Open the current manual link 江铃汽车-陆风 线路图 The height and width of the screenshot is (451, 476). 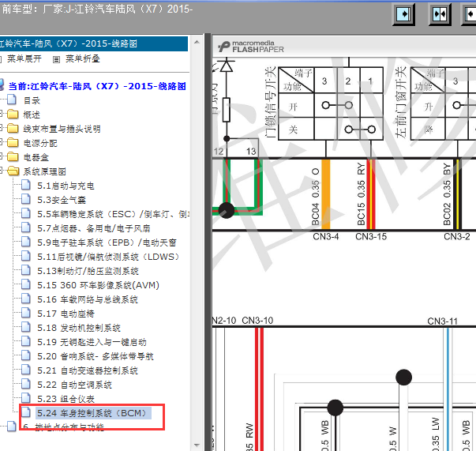tap(97, 86)
